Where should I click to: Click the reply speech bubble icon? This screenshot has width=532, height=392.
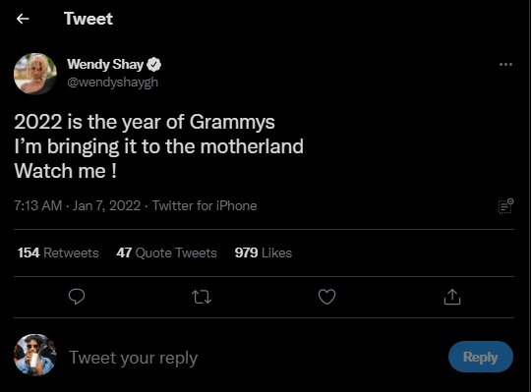click(77, 297)
